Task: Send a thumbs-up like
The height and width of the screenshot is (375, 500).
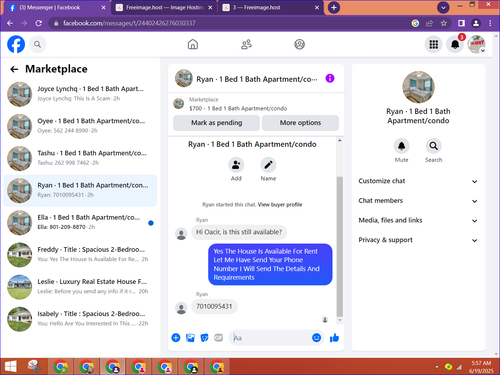Action: pyautogui.click(x=334, y=338)
